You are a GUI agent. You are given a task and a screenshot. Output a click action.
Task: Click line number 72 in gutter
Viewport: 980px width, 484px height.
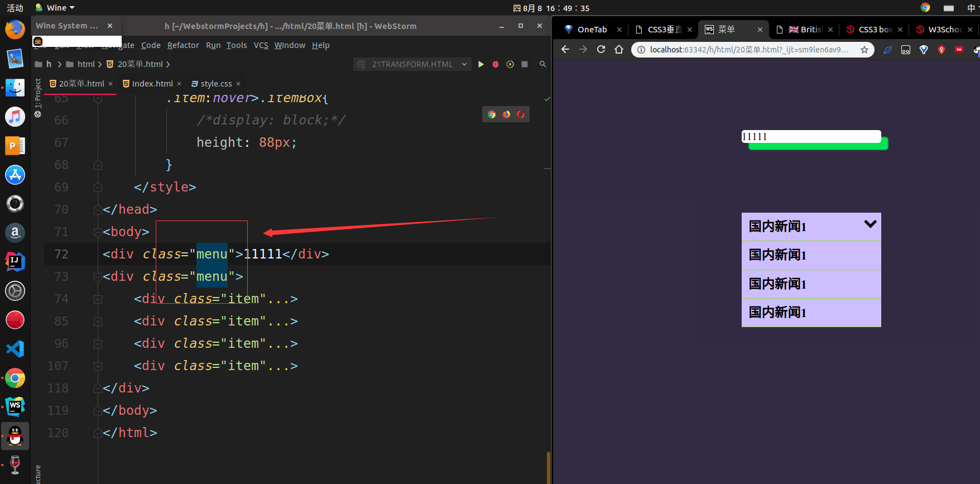coord(61,255)
